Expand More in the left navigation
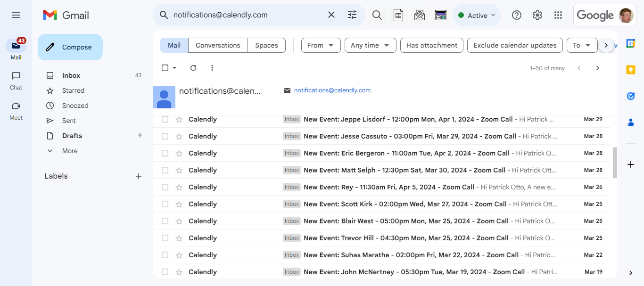644x286 pixels. [70, 151]
